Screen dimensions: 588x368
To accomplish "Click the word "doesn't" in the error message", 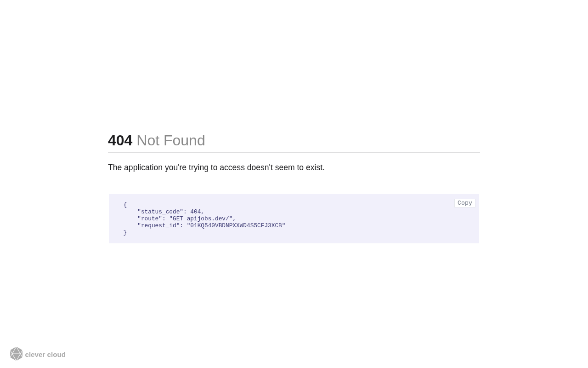I will tap(260, 167).
